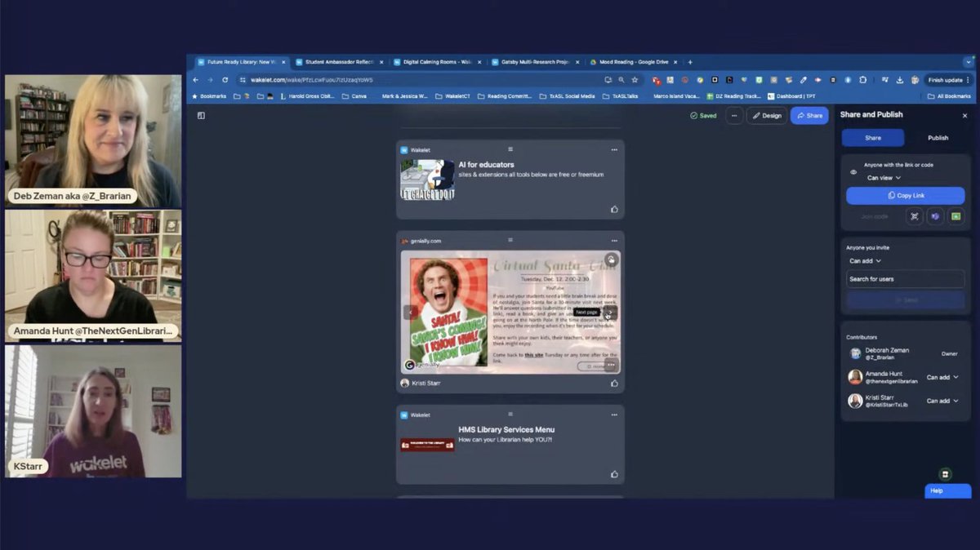Click the Deborah Zeman contributor avatar
This screenshot has height=550, width=980.
click(x=855, y=353)
